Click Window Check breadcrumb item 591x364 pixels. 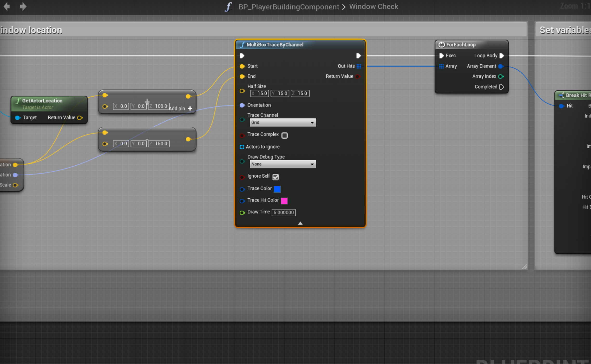point(373,6)
